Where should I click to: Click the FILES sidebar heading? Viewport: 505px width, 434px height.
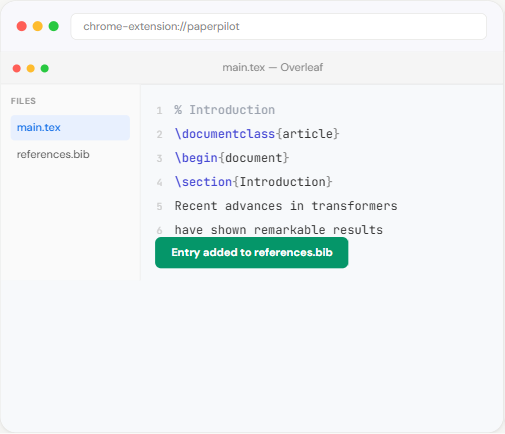point(23,101)
